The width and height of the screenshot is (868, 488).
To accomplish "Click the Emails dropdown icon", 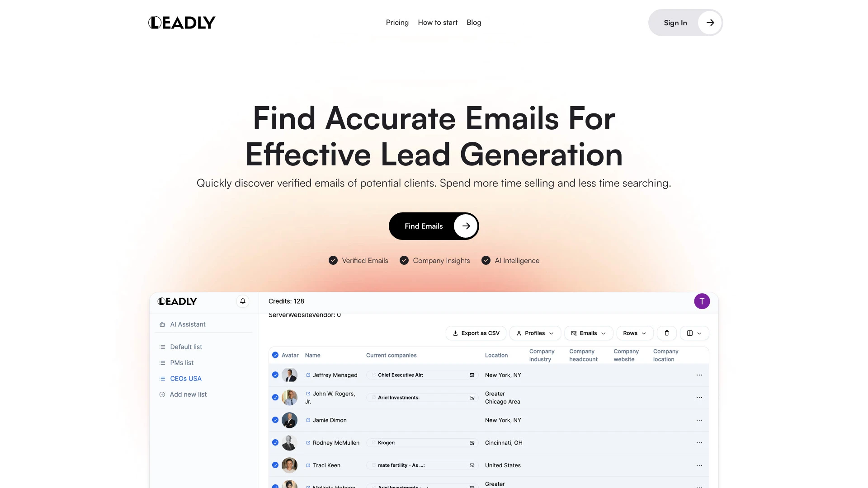I will 604,333.
